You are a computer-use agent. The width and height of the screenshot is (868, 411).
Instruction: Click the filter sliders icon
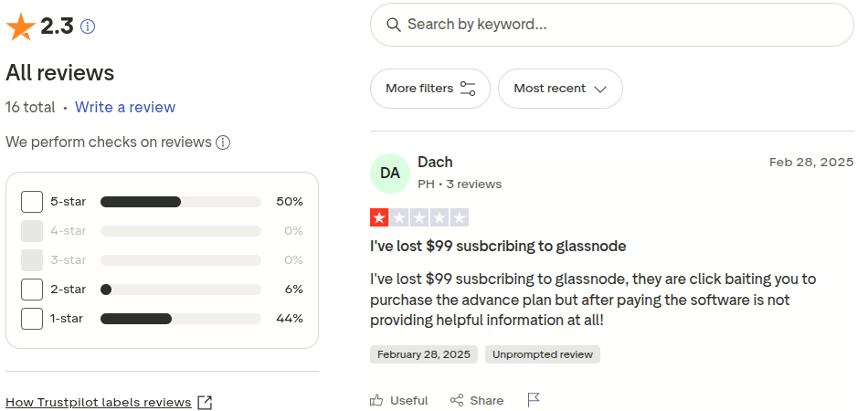(468, 89)
